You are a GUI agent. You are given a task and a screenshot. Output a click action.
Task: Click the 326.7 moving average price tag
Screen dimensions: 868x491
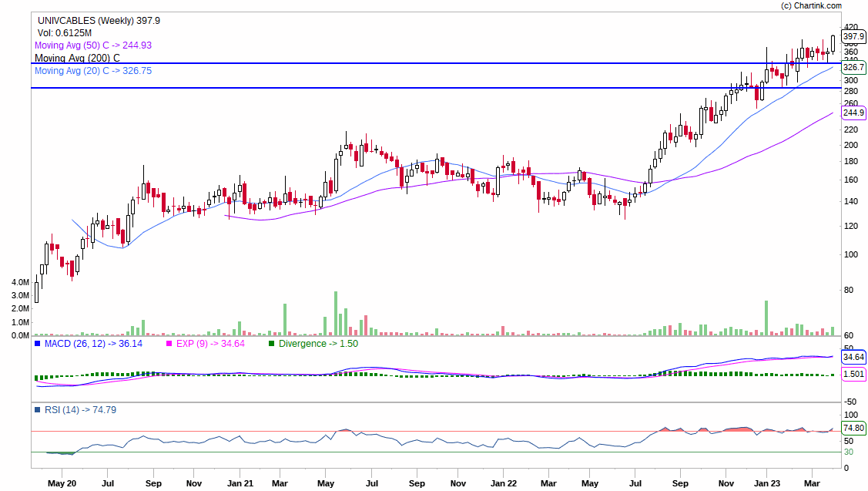[x=853, y=67]
